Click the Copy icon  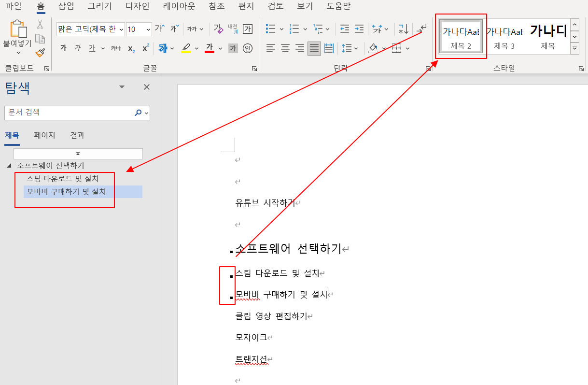40,39
